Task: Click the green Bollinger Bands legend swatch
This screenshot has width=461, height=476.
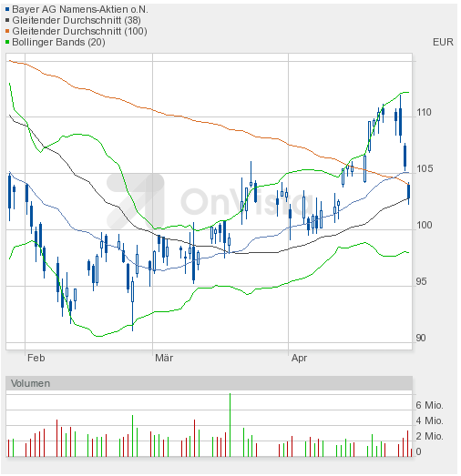Action: click(x=7, y=42)
